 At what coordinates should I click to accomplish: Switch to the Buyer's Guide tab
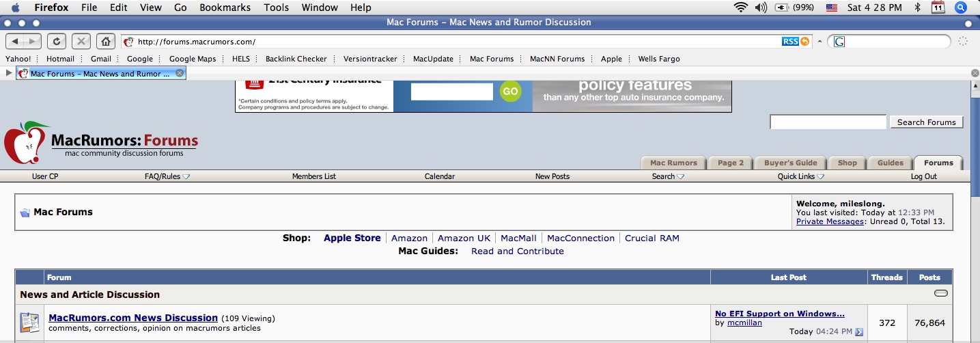(x=790, y=163)
